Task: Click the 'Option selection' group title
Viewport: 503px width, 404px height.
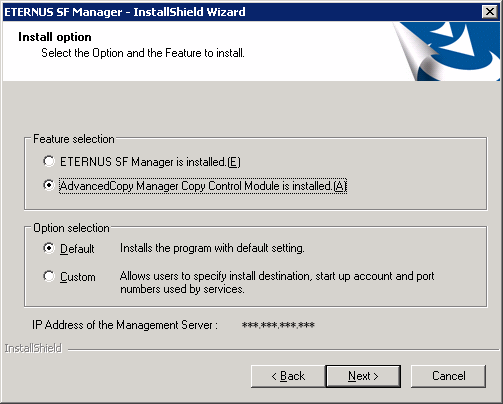Action: point(71,228)
